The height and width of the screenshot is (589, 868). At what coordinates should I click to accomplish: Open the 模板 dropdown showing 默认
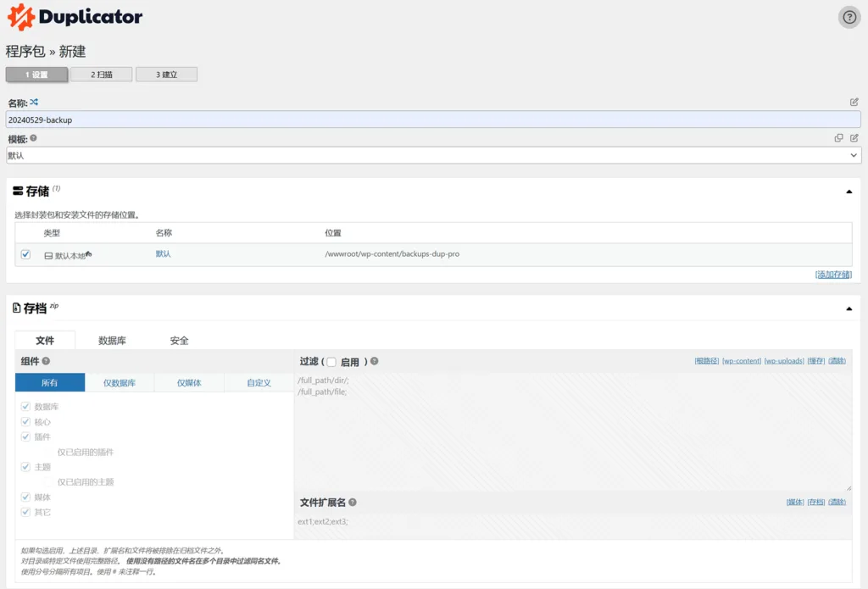[x=433, y=156]
